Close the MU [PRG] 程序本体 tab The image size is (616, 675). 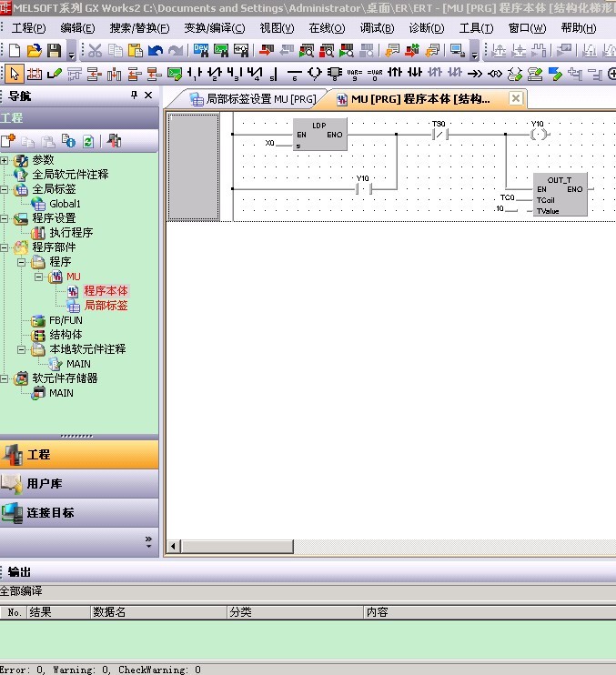point(515,99)
